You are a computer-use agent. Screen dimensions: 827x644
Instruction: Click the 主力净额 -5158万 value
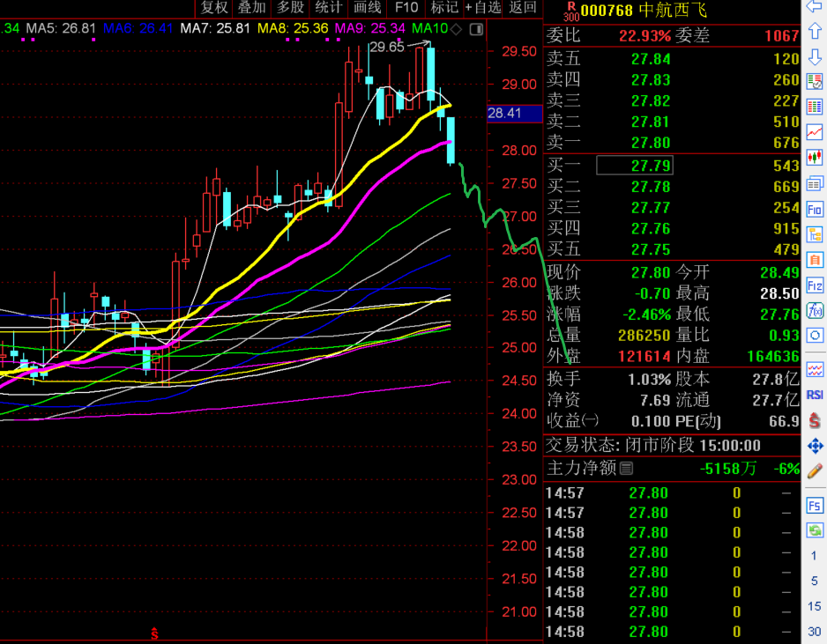(728, 468)
